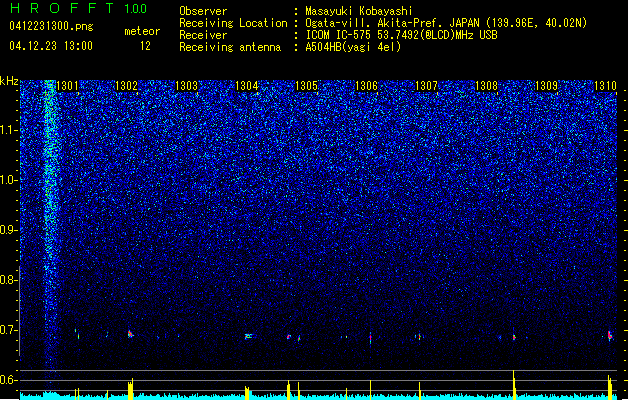The width and height of the screenshot is (629, 400).
Task: Click the 1301 time marker
Action: [x=67, y=86]
